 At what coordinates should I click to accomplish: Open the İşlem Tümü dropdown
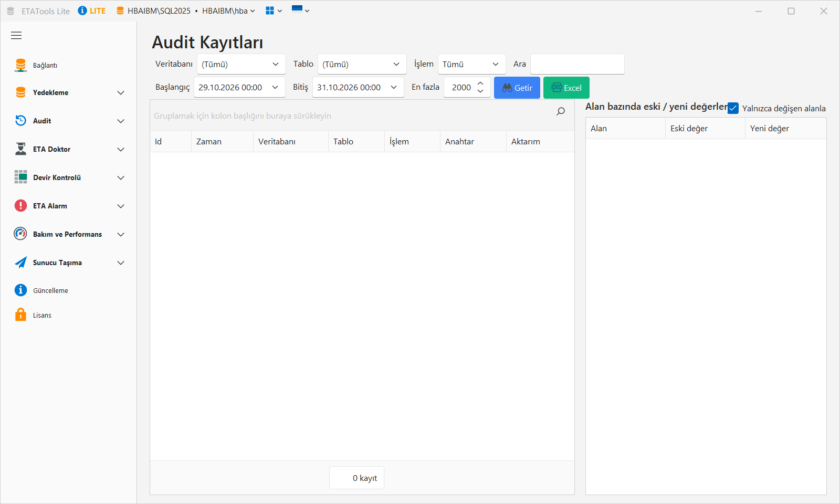pyautogui.click(x=472, y=64)
